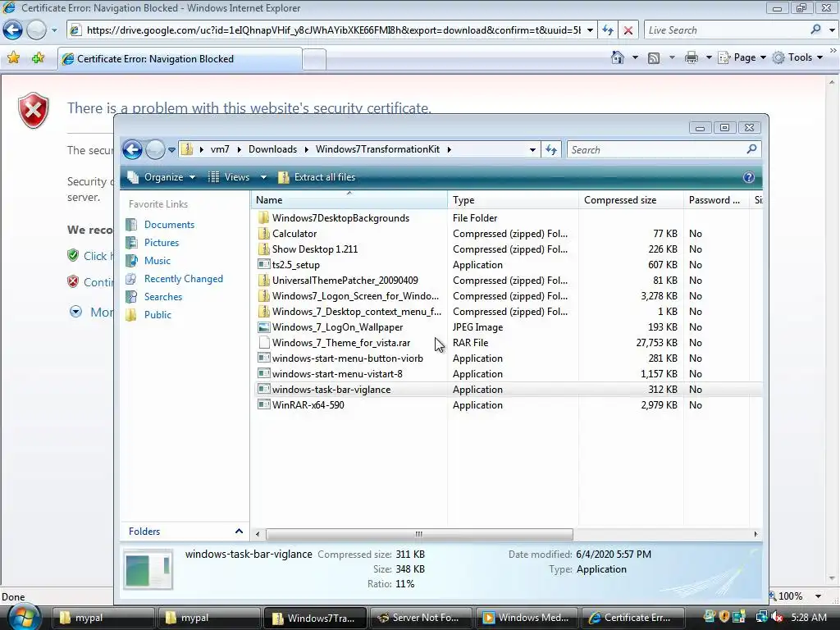Open the Tools menu dropdown

pyautogui.click(x=798, y=57)
